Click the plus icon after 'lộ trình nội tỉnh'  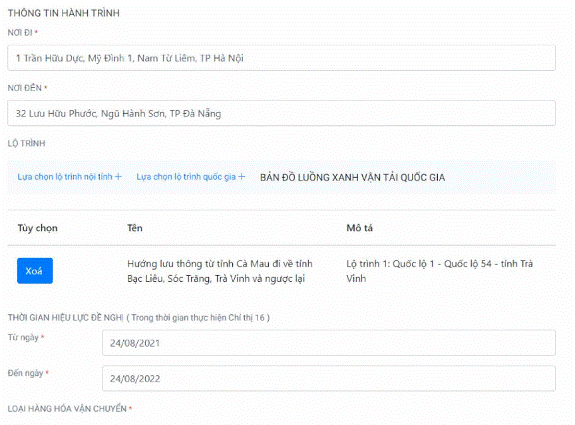coord(118,177)
